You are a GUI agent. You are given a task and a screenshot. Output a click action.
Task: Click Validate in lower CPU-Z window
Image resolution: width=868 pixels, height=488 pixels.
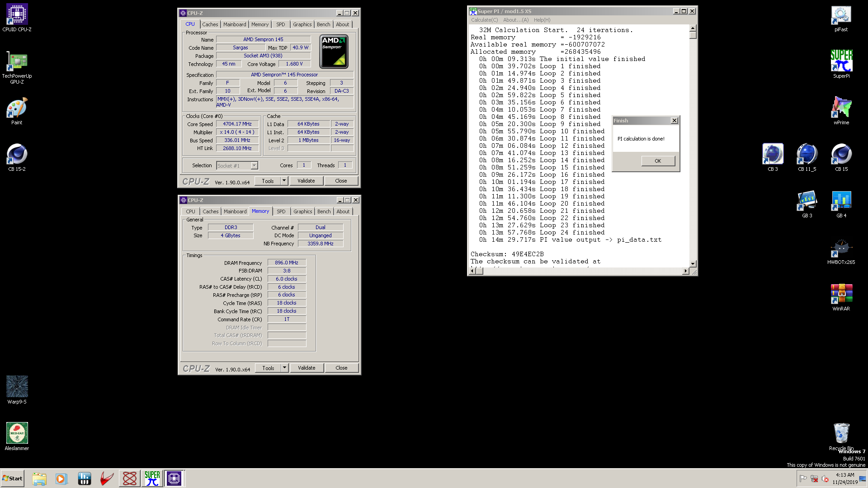(307, 368)
